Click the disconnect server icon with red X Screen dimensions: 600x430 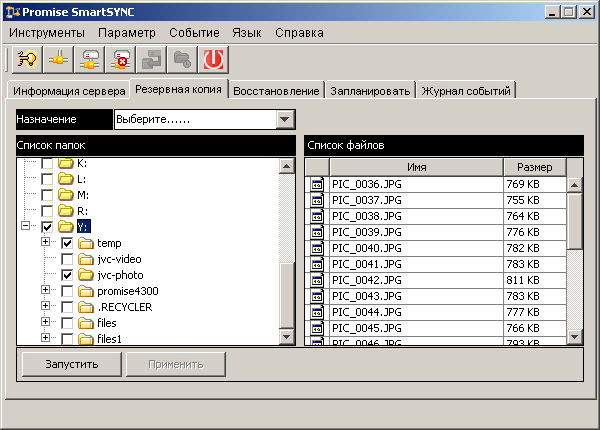tap(121, 59)
